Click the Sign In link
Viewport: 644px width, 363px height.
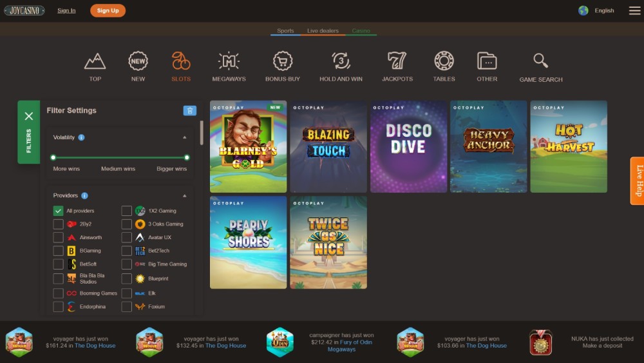(66, 11)
